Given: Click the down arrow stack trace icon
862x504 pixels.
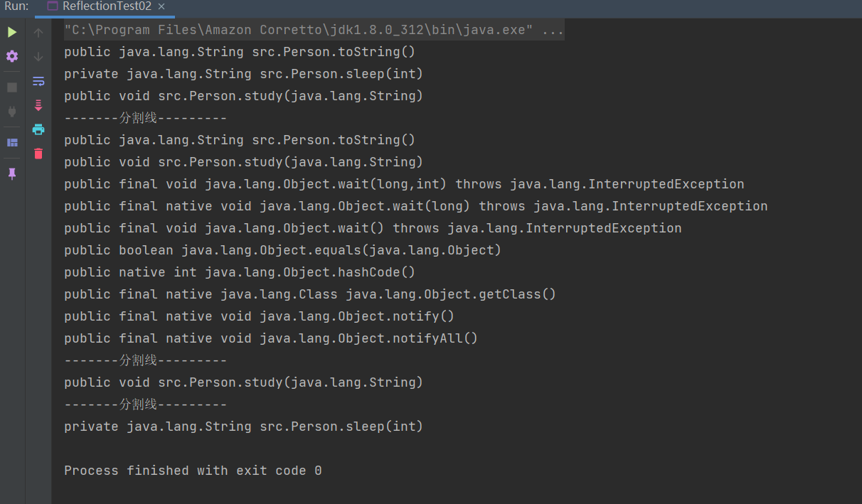Looking at the screenshot, I should (38, 57).
